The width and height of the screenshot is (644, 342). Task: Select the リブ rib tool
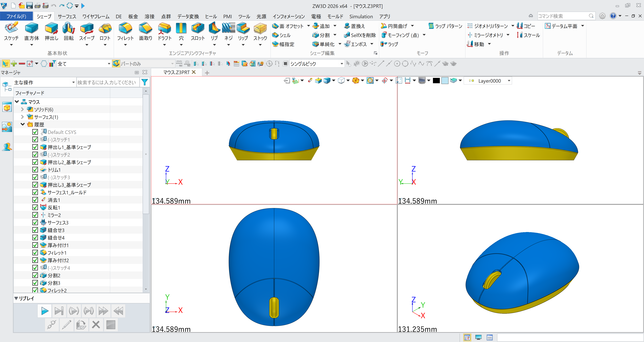[214, 32]
